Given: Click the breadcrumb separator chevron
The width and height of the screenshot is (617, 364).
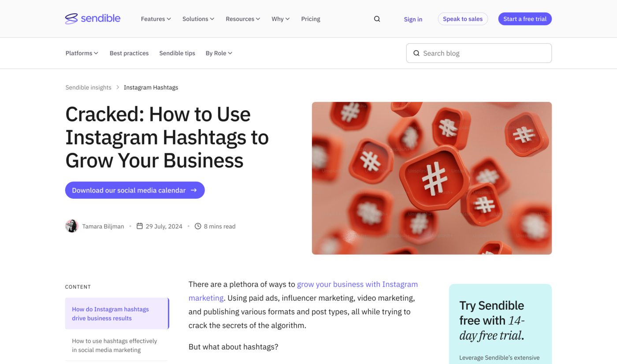Looking at the screenshot, I should click(x=118, y=87).
